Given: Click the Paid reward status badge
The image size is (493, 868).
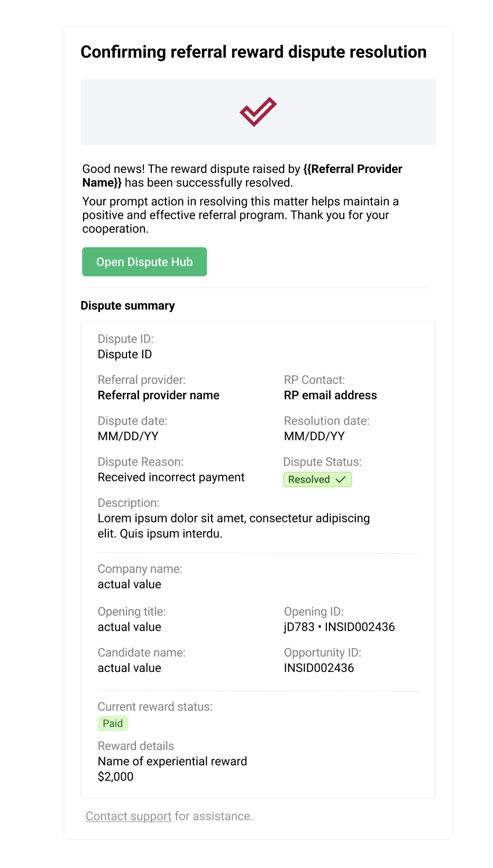Looking at the screenshot, I should point(113,723).
